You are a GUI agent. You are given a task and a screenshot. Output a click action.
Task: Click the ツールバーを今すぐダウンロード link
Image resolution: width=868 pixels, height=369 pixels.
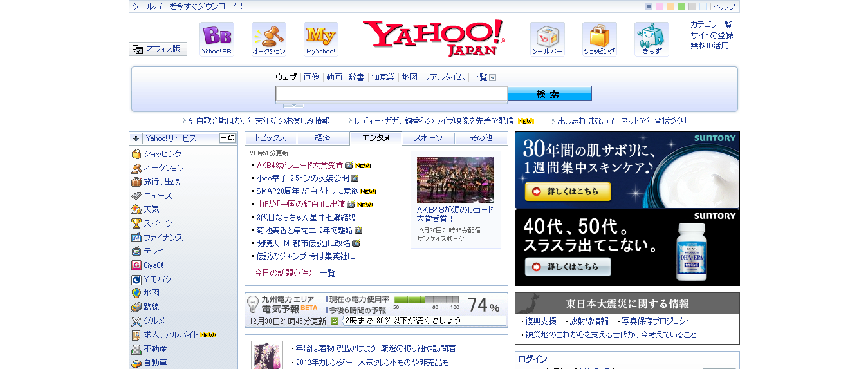188,6
